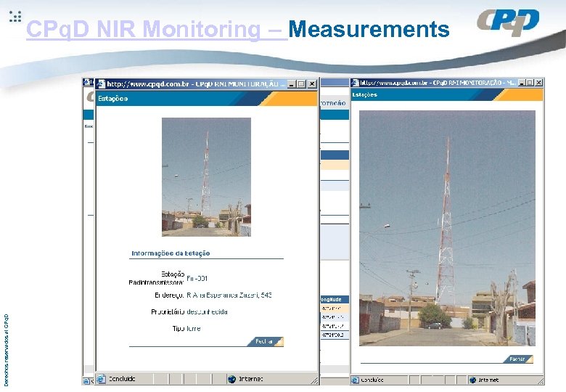566x392 pixels.
Task: Minimize the left browser window
Action: click(x=292, y=84)
